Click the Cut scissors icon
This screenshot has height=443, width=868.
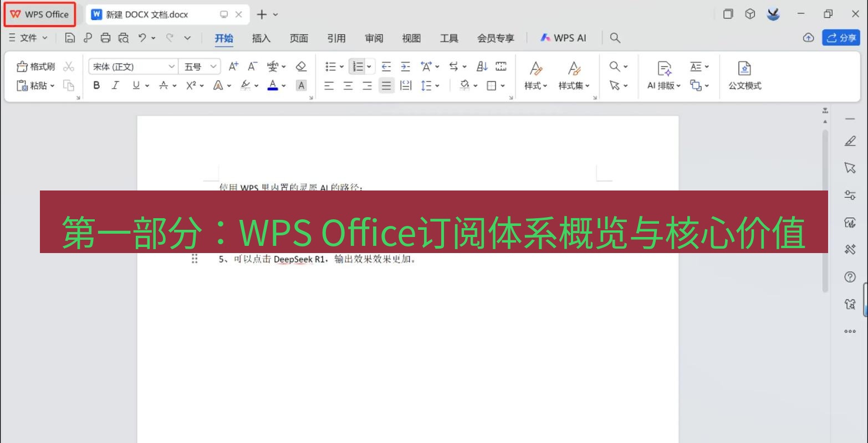(x=69, y=66)
